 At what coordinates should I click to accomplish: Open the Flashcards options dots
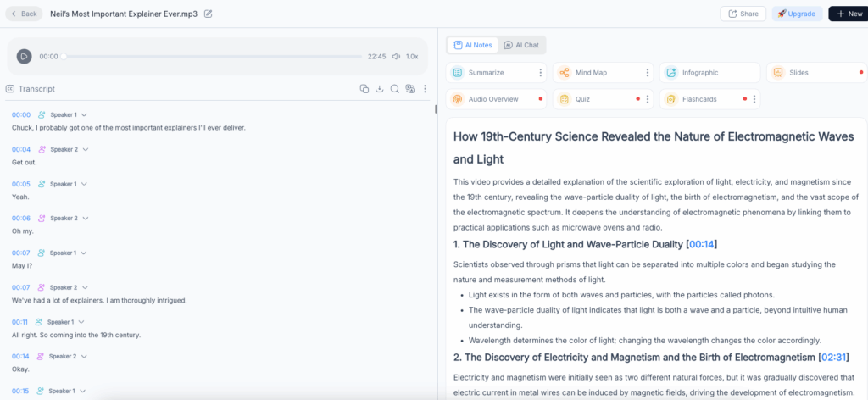pyautogui.click(x=754, y=99)
